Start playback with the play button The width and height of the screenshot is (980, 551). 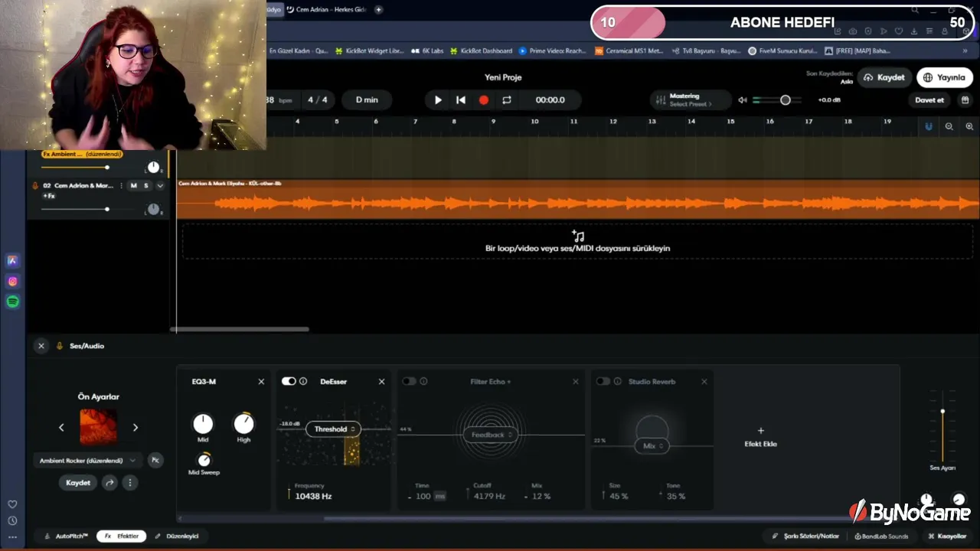pyautogui.click(x=438, y=99)
